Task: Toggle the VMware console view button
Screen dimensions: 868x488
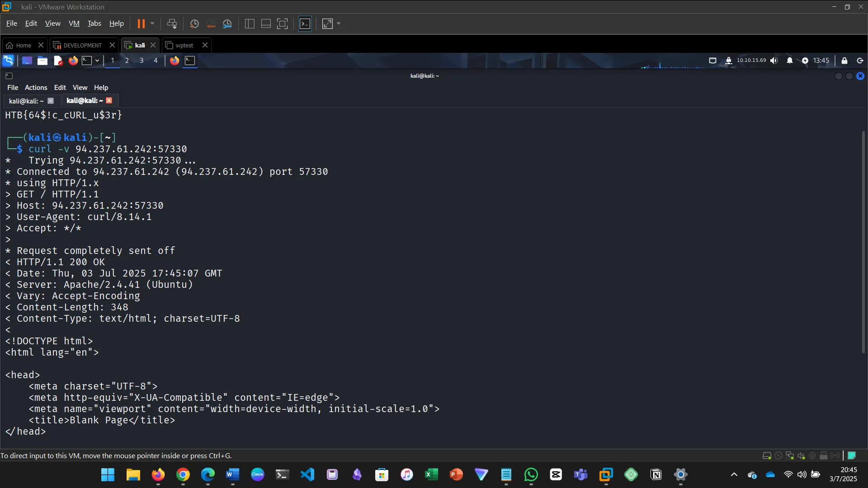Action: click(x=305, y=23)
